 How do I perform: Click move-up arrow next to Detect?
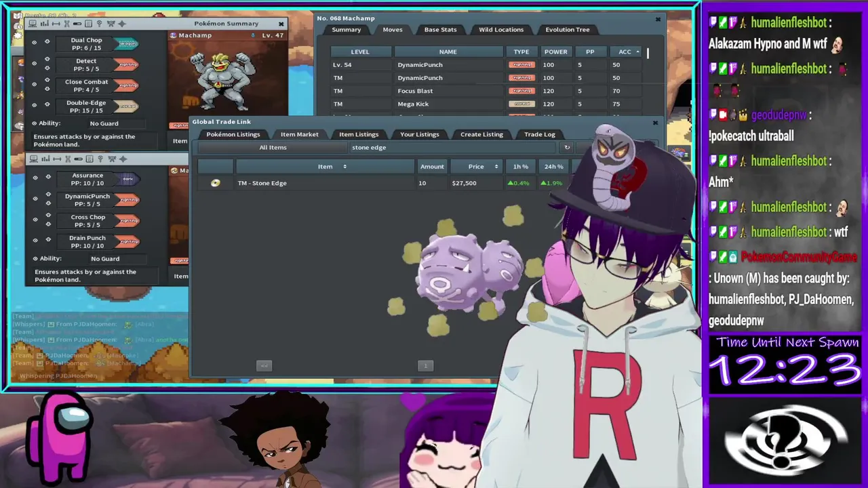pos(47,59)
